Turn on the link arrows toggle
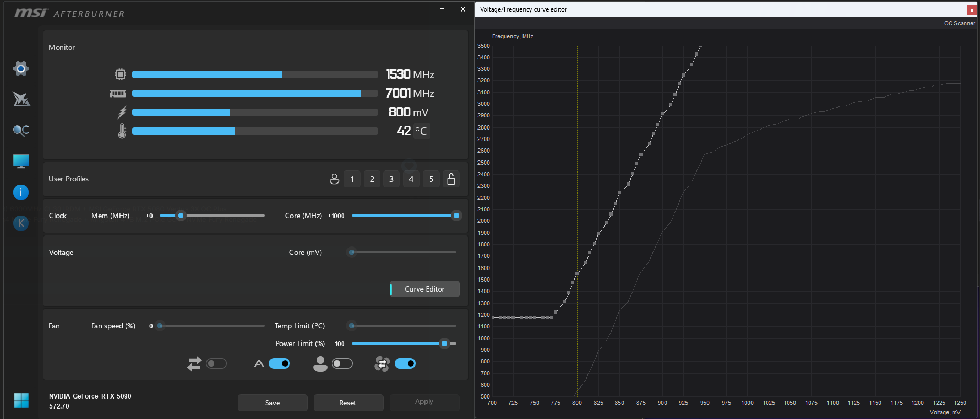This screenshot has height=419, width=980. point(216,363)
